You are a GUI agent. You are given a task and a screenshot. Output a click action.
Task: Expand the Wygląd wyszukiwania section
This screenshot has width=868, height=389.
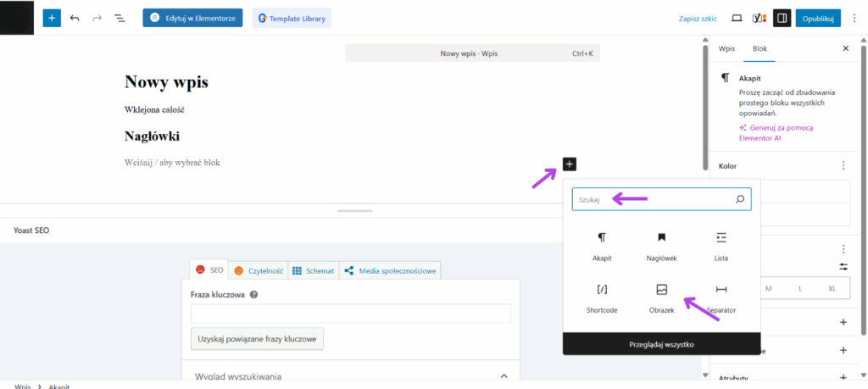tap(349, 375)
